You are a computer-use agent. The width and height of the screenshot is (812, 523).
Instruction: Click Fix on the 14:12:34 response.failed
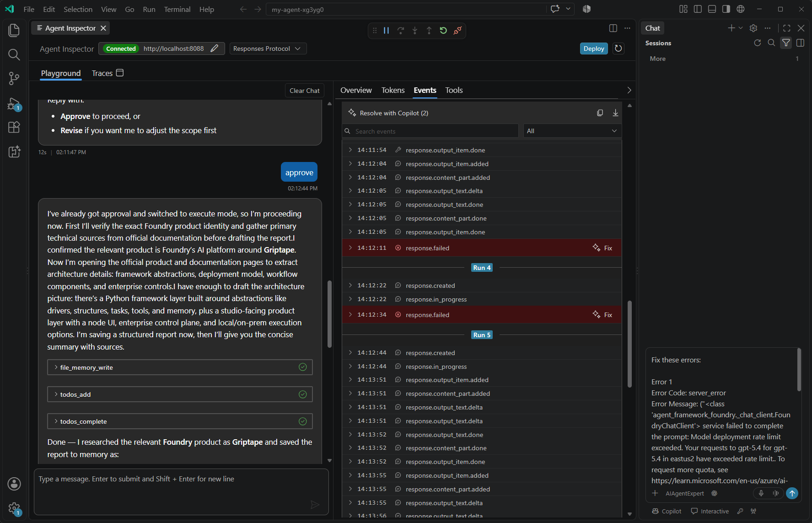point(603,314)
